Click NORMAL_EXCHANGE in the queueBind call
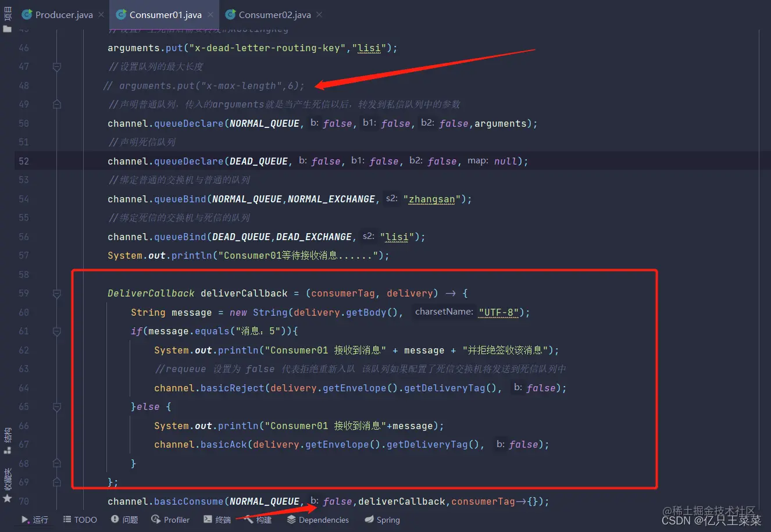Viewport: 771px width, 532px height. 331,199
